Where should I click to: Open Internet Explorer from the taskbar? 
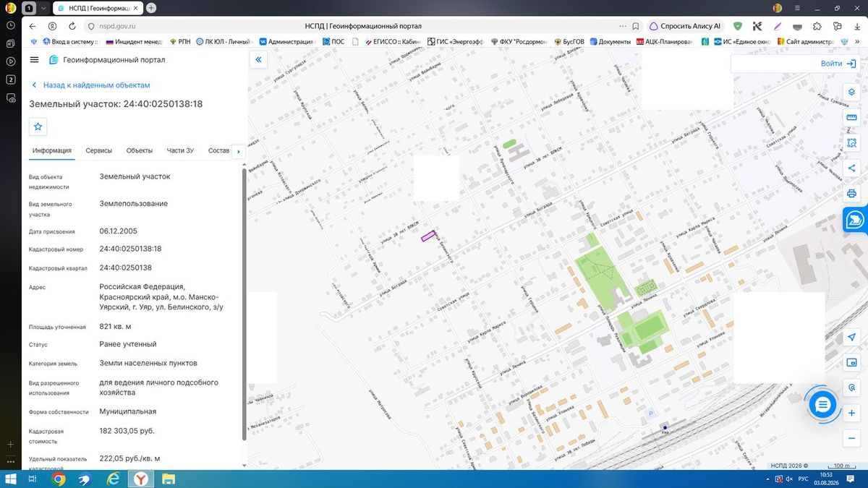(x=114, y=479)
